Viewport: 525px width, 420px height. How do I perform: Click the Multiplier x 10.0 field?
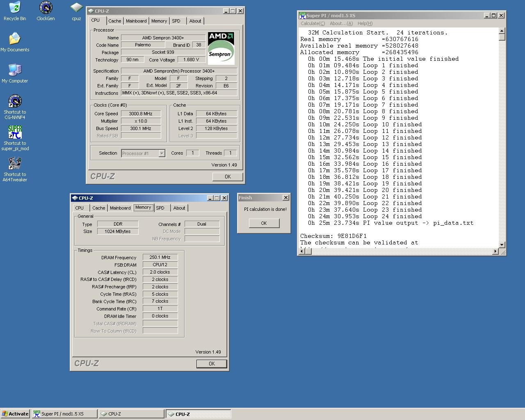click(x=140, y=121)
